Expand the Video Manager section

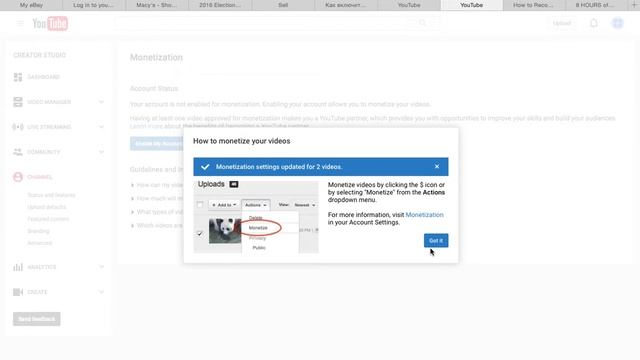(101, 102)
